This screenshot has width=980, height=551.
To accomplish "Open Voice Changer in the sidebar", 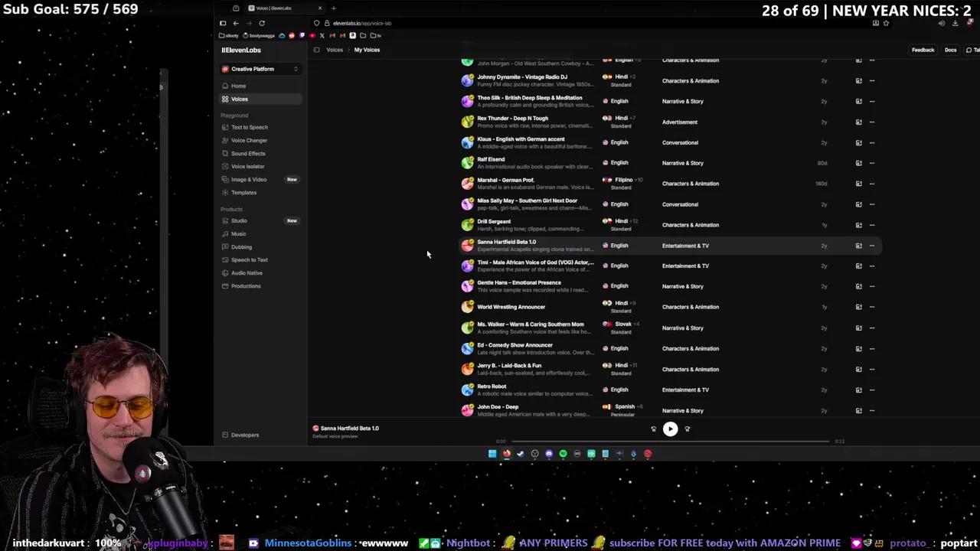I will [x=250, y=140].
